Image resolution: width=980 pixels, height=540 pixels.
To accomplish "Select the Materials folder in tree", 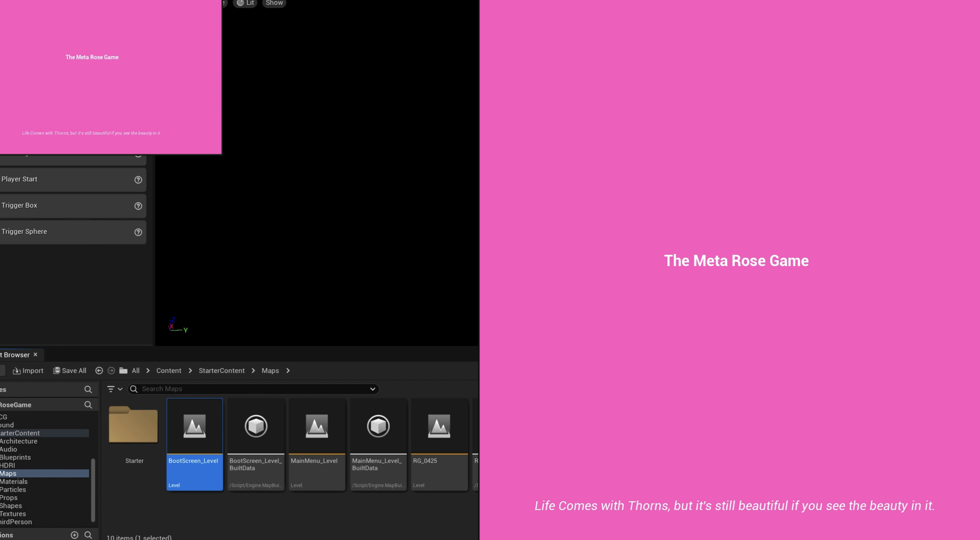I will point(14,481).
